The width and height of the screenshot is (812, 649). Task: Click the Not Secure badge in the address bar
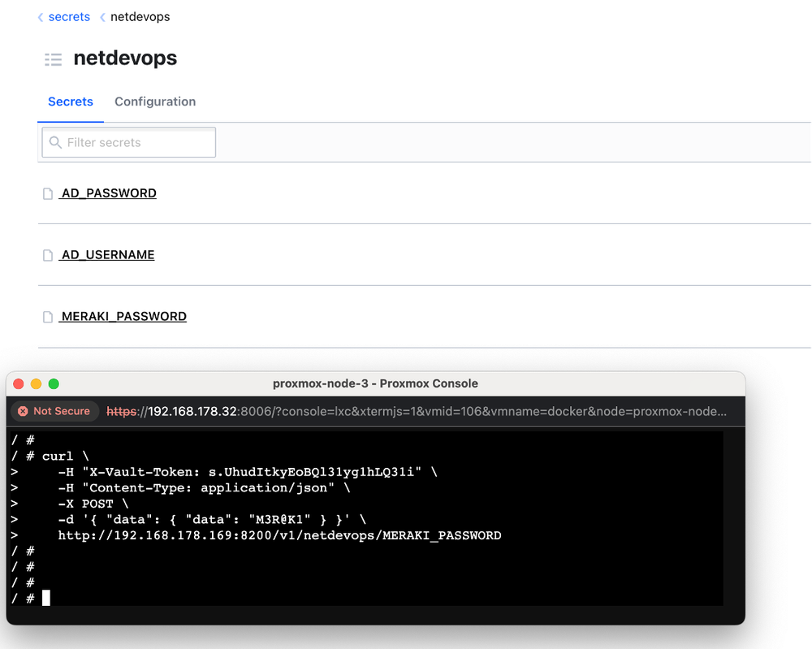tap(54, 411)
